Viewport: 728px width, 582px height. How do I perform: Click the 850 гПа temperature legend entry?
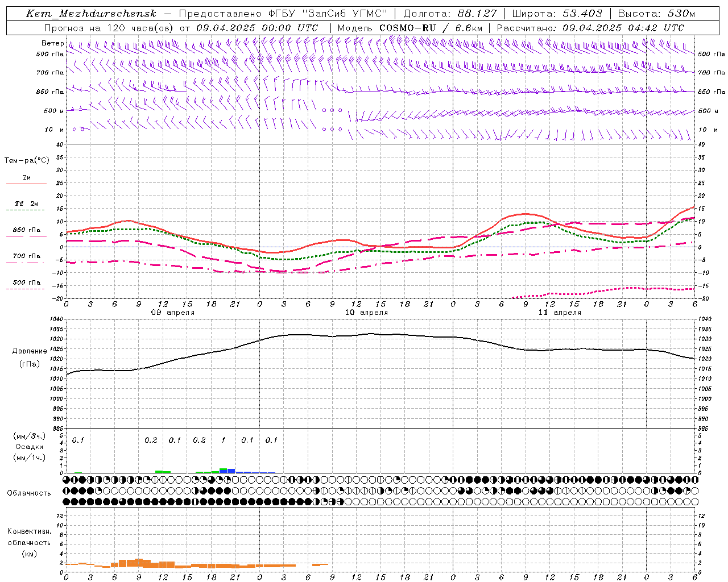click(27, 230)
